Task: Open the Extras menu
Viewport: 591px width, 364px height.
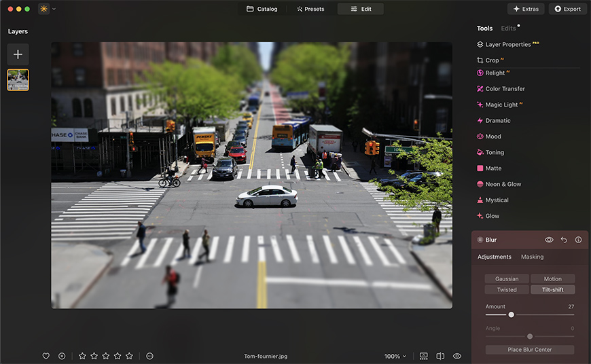Action: point(526,9)
